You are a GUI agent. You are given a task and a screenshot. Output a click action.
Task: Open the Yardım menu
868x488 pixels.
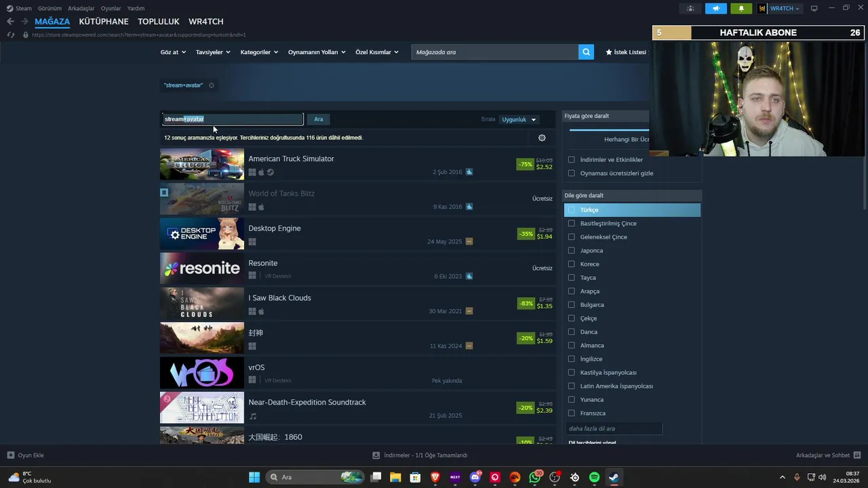136,8
